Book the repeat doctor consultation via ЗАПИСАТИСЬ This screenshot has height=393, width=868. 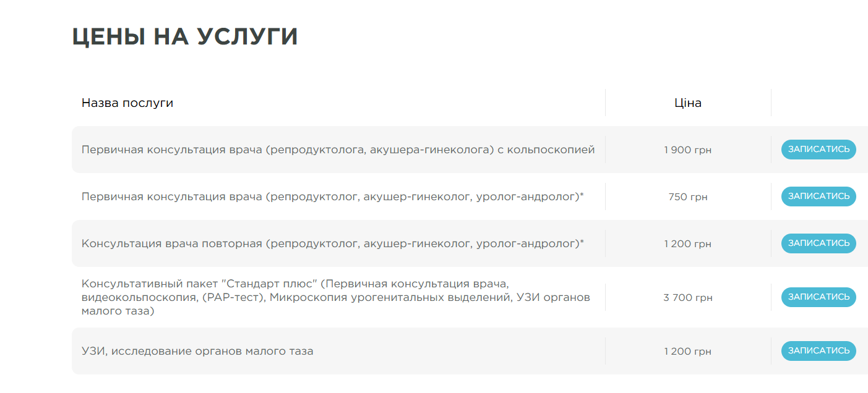click(x=819, y=243)
